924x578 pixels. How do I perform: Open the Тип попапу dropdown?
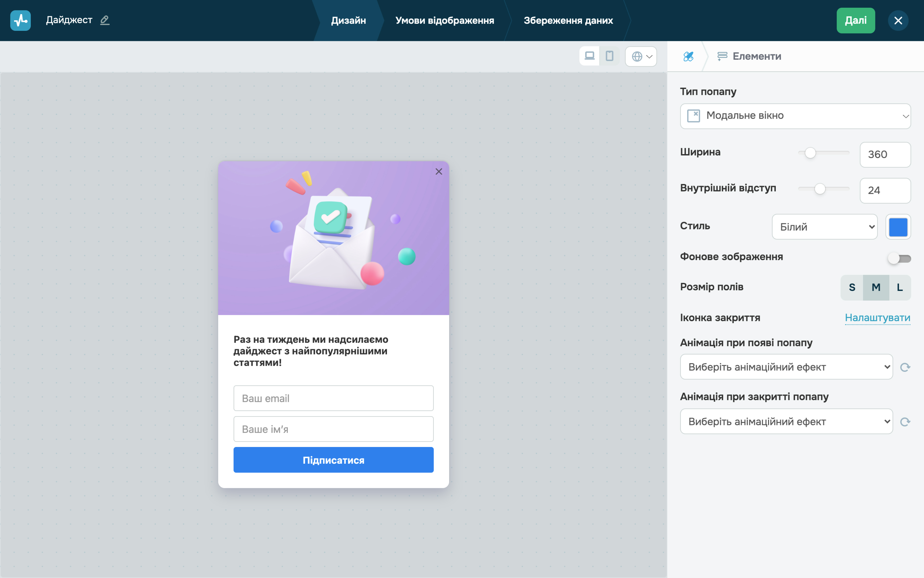[795, 116]
